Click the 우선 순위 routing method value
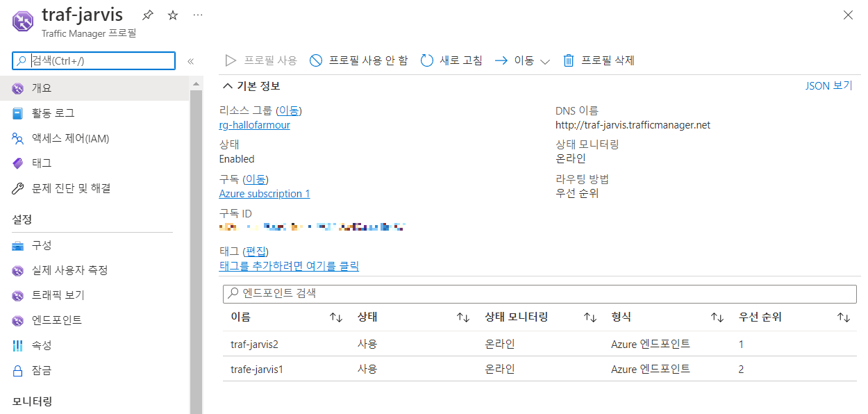Viewport: 868px width, 414px height. click(577, 194)
